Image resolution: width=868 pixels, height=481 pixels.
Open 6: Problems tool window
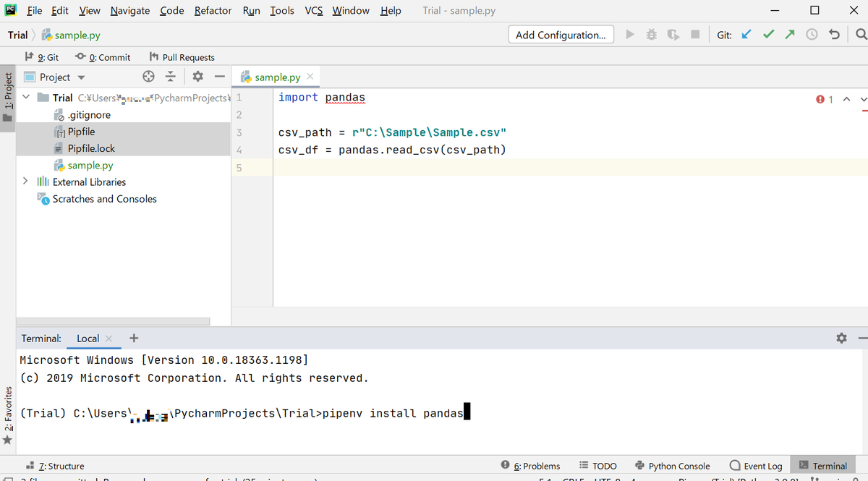click(x=531, y=466)
